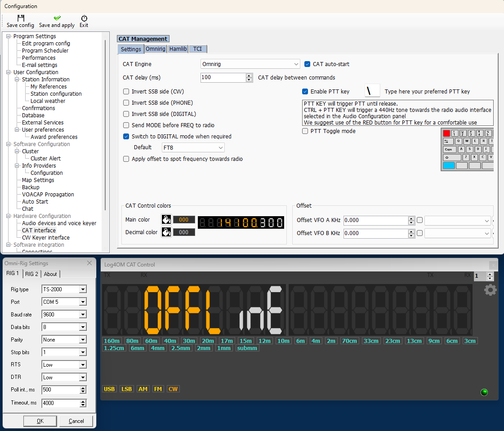Set mode to USB
The image size is (504, 431).
(x=109, y=389)
